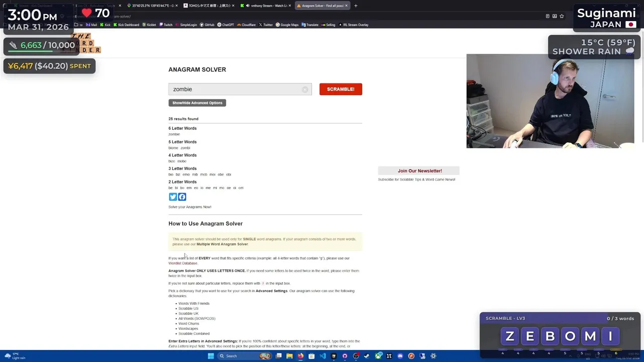Open the Twitter bookmark in the bookmarks bar

coord(266,25)
